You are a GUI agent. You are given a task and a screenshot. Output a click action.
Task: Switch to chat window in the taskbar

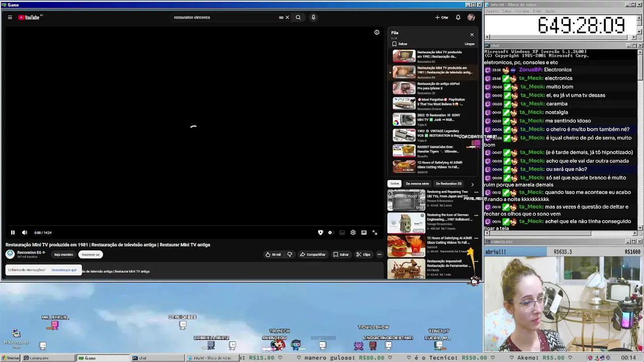coord(157,358)
